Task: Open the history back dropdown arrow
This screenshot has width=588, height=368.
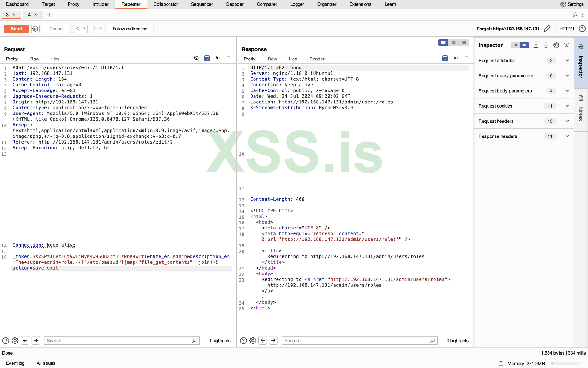Action: point(84,29)
